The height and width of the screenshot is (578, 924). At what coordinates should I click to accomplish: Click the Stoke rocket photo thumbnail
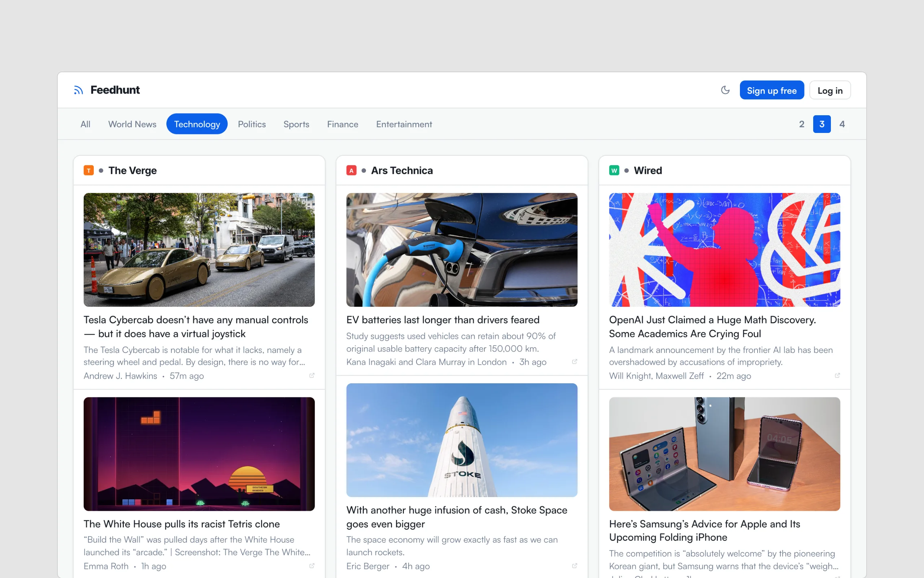tap(462, 440)
